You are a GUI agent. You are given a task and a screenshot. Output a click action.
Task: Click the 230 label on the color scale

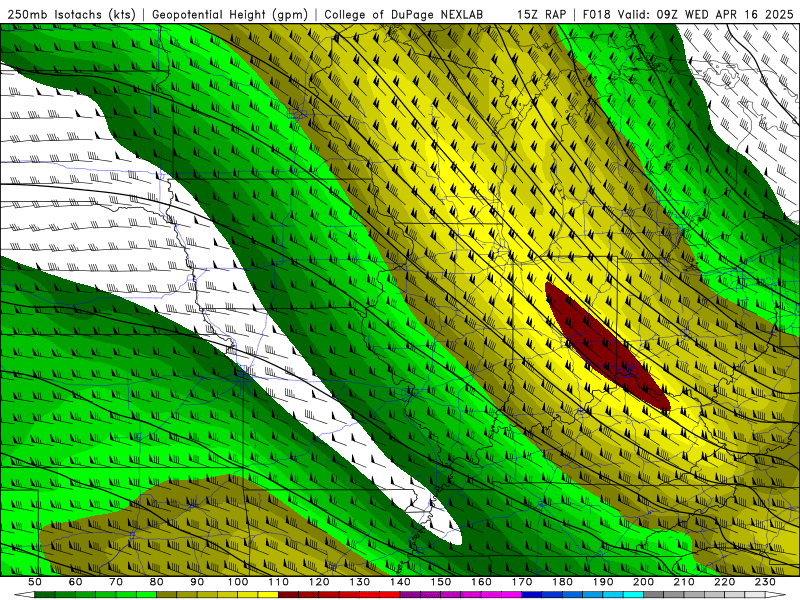click(x=765, y=582)
